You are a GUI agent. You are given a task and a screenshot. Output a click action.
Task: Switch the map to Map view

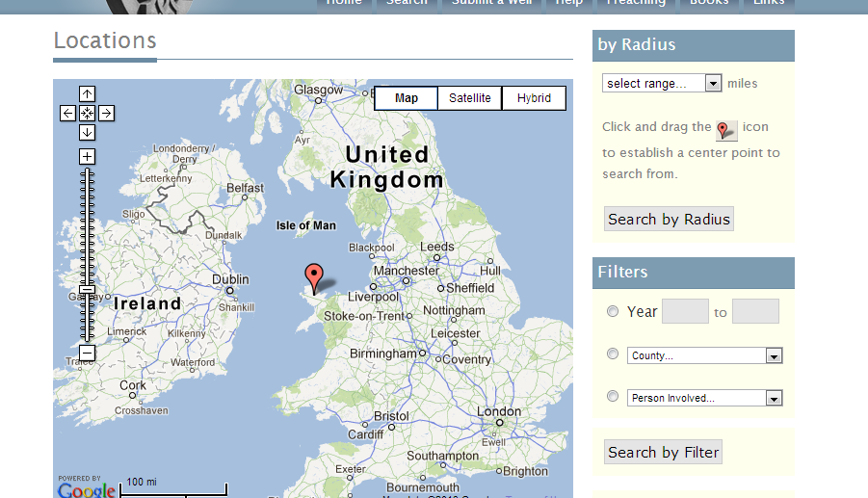(407, 98)
